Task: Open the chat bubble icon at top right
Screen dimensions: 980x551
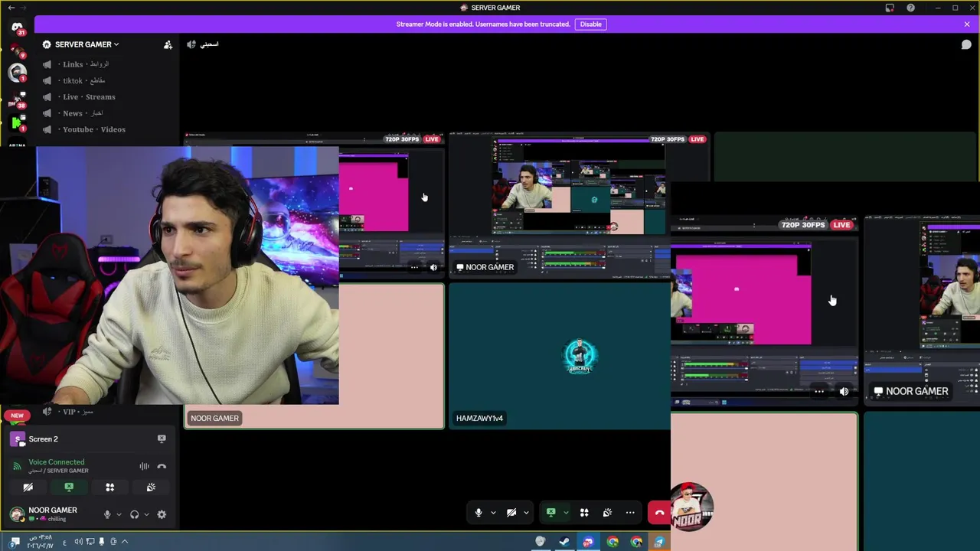Action: 966,44
